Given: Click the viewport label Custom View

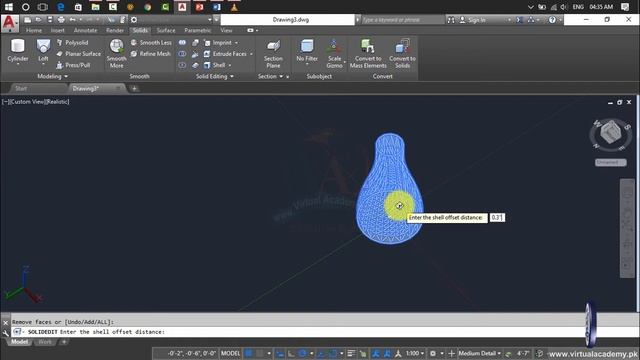Looking at the screenshot, I should click(28, 102).
